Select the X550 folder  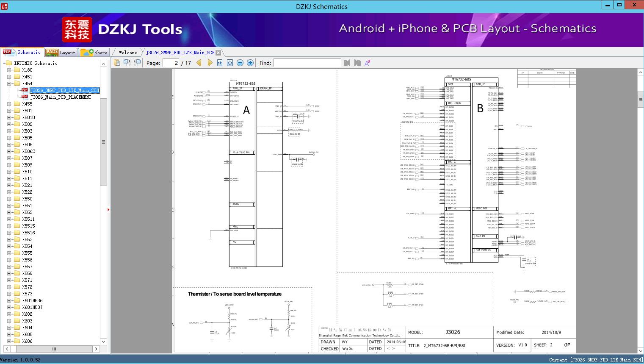point(27,199)
